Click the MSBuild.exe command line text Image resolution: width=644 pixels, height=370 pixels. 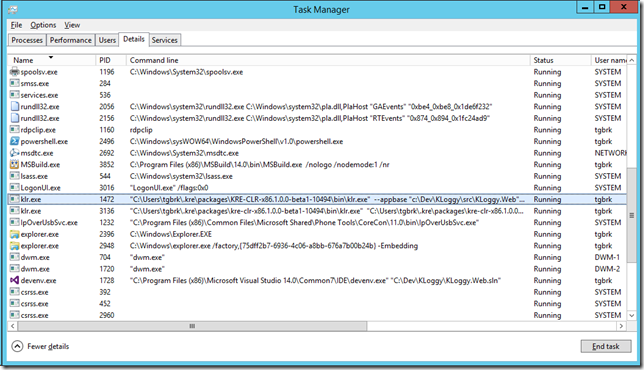[x=260, y=165]
